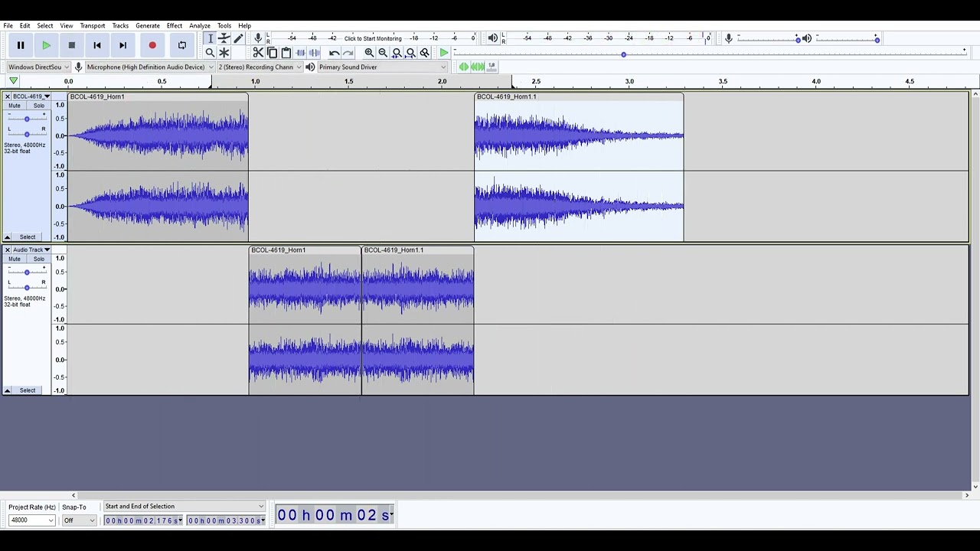Select the Selection (I-beam) tool
Viewport: 980px width, 551px height.
point(210,38)
